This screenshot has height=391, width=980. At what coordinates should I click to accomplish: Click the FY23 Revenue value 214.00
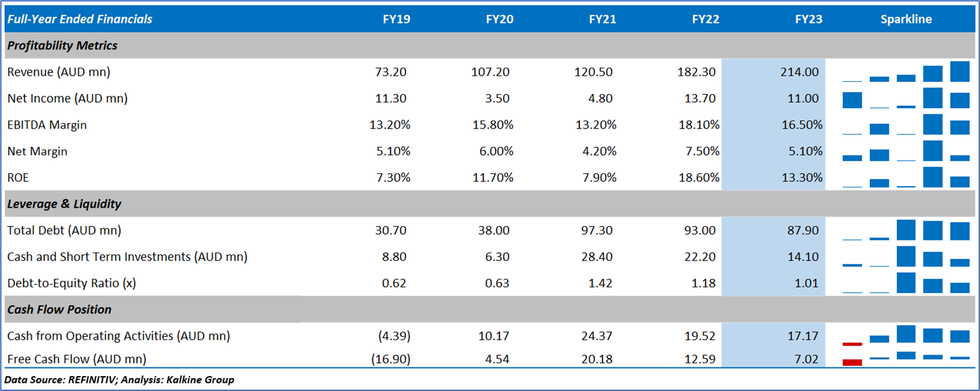coord(799,72)
